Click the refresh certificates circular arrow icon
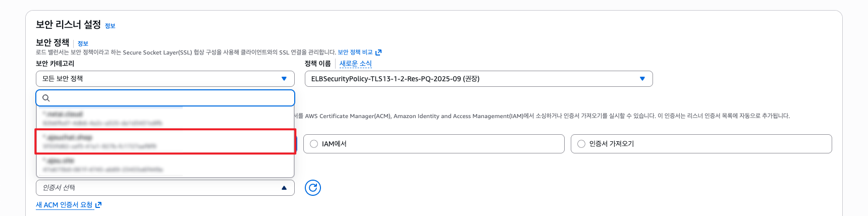 [x=313, y=188]
